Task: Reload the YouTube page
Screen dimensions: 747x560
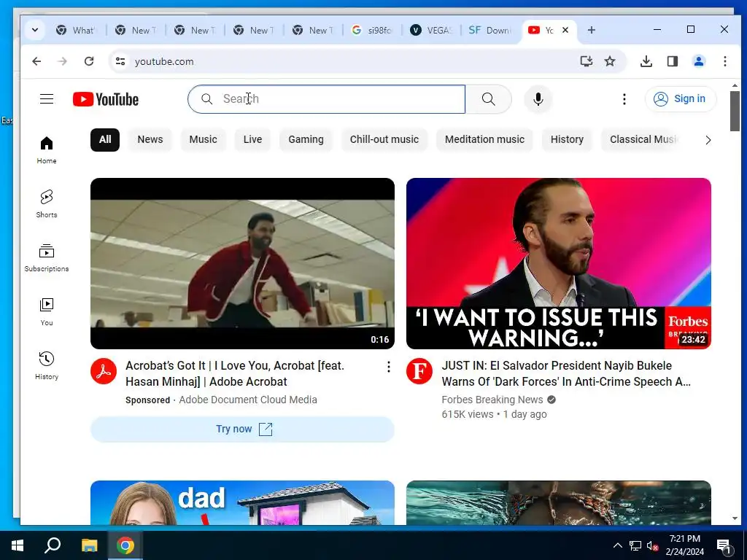Action: pyautogui.click(x=89, y=61)
